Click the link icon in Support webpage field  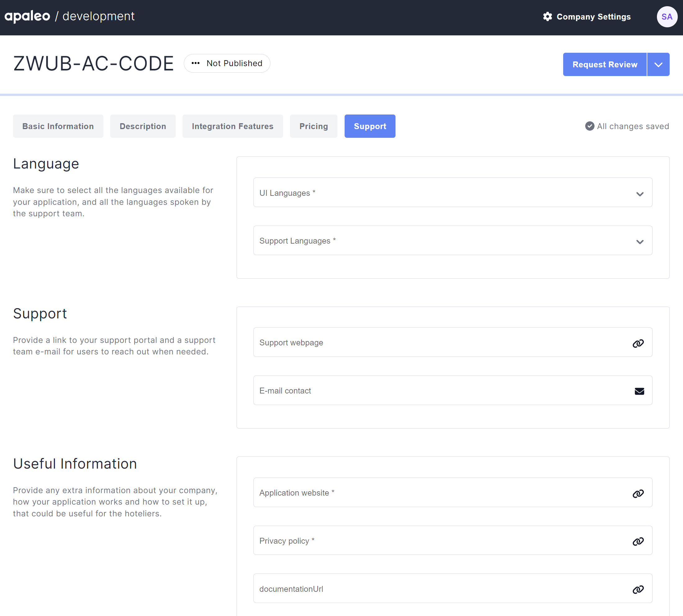(x=638, y=343)
